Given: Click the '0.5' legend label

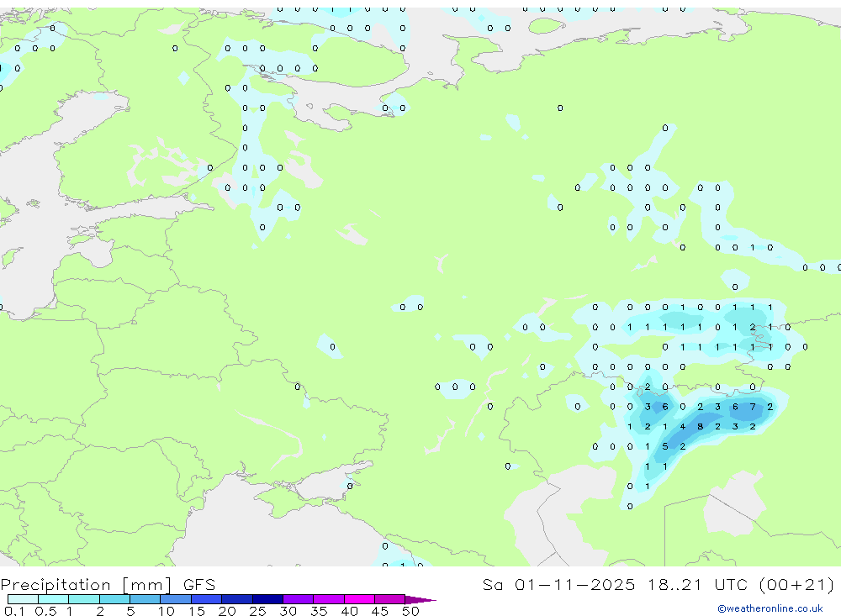Looking at the screenshot, I should tap(45, 611).
